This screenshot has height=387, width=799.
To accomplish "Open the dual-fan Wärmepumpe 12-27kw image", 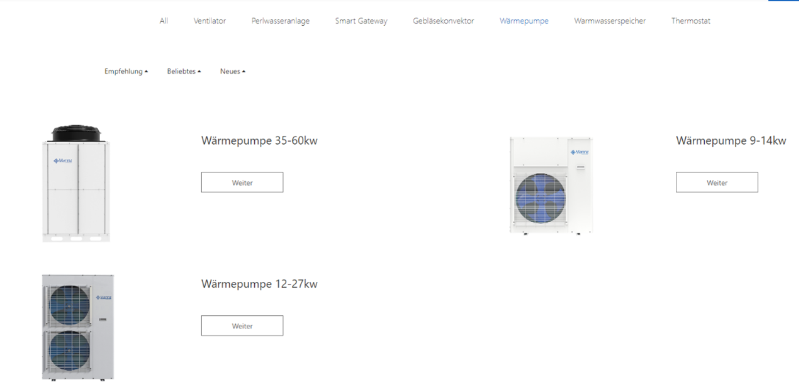I will click(77, 327).
